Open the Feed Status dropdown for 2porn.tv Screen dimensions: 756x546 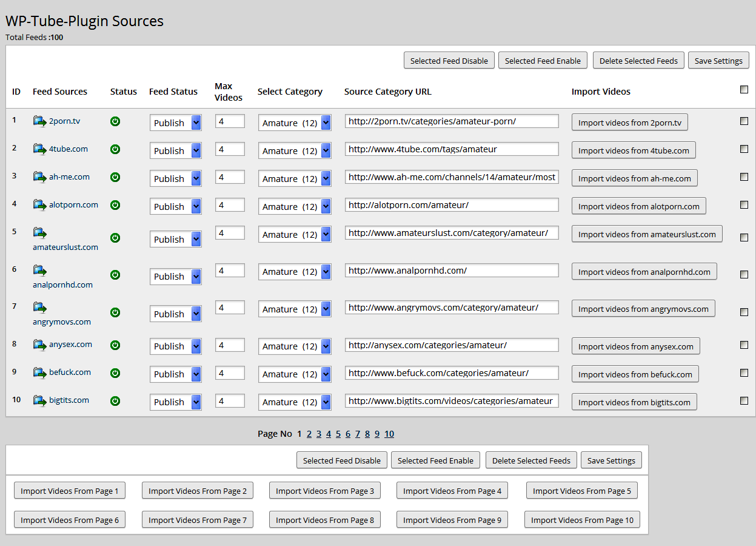176,123
